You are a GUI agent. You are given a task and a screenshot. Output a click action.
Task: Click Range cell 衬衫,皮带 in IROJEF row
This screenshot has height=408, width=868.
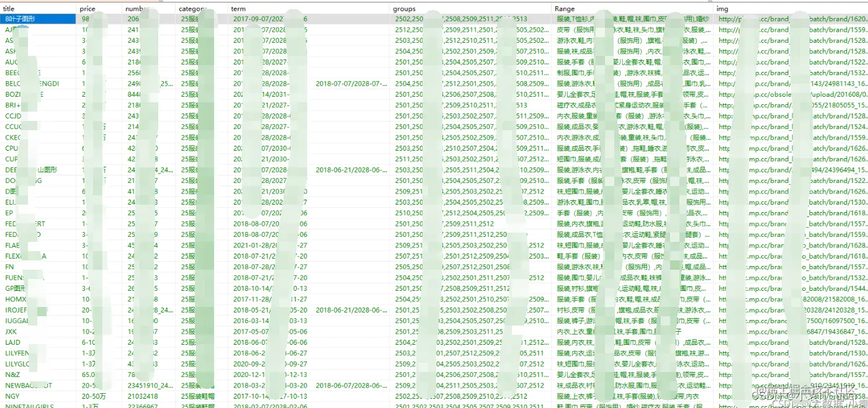(632, 310)
